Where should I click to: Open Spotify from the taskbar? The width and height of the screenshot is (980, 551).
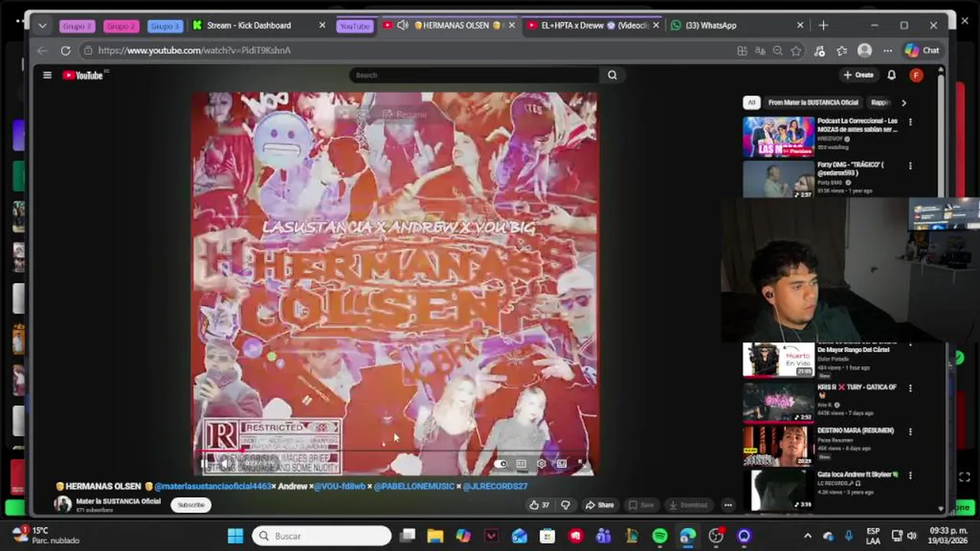pyautogui.click(x=660, y=536)
